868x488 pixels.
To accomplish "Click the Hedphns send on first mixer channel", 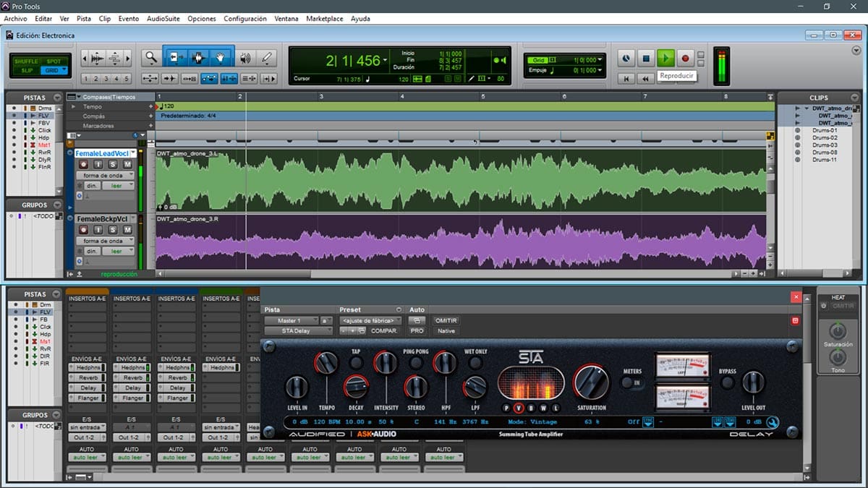I will pyautogui.click(x=87, y=368).
